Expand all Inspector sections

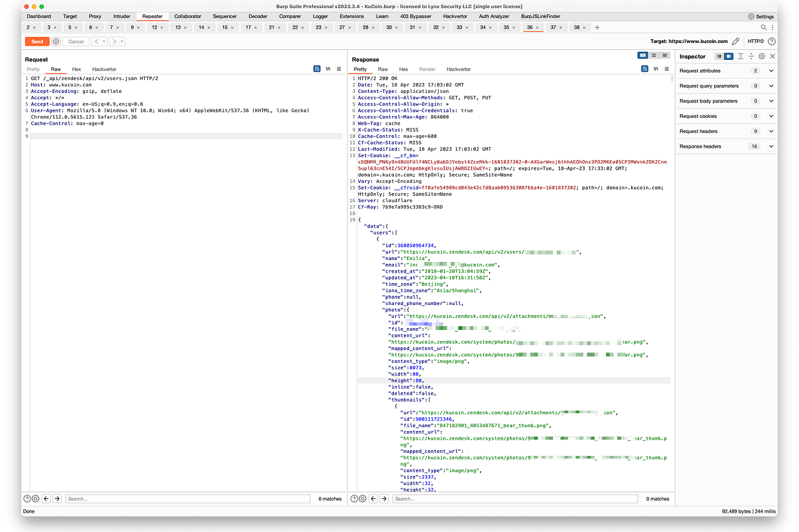point(740,56)
